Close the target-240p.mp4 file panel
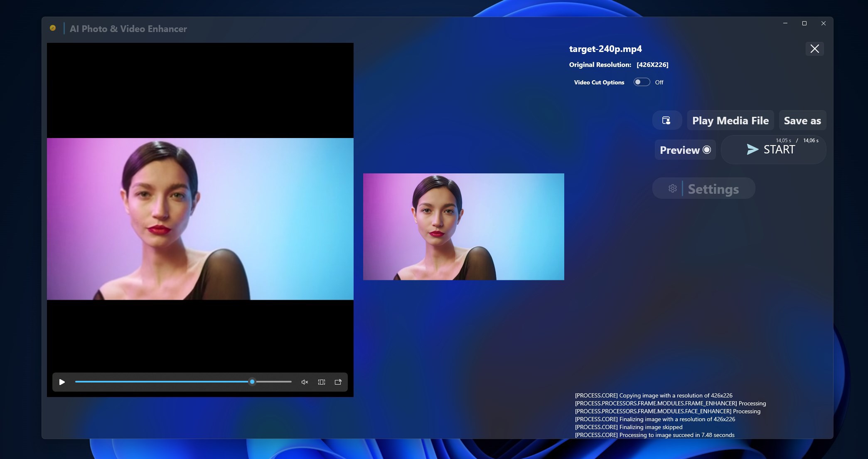 pos(814,49)
